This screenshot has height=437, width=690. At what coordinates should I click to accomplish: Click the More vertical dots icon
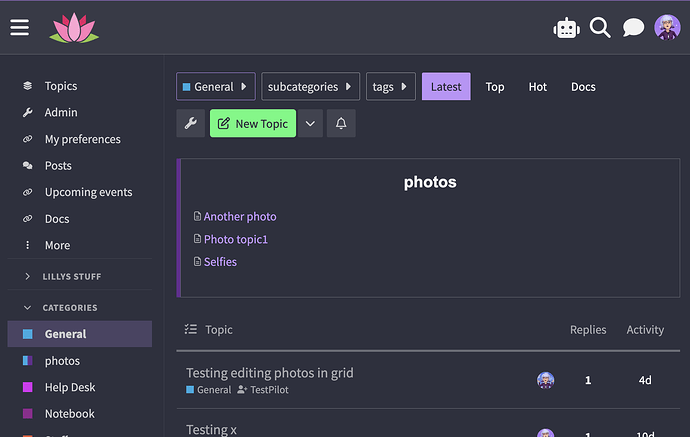point(28,245)
